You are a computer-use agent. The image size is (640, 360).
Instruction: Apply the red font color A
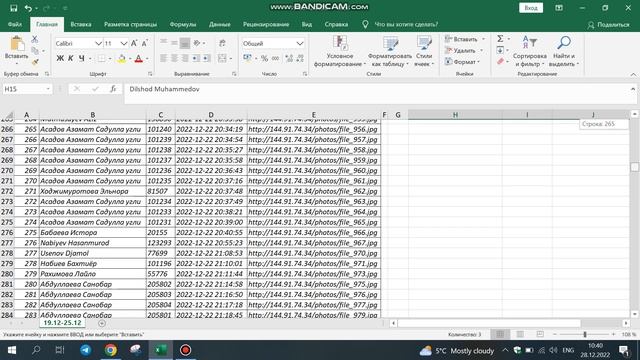(139, 59)
